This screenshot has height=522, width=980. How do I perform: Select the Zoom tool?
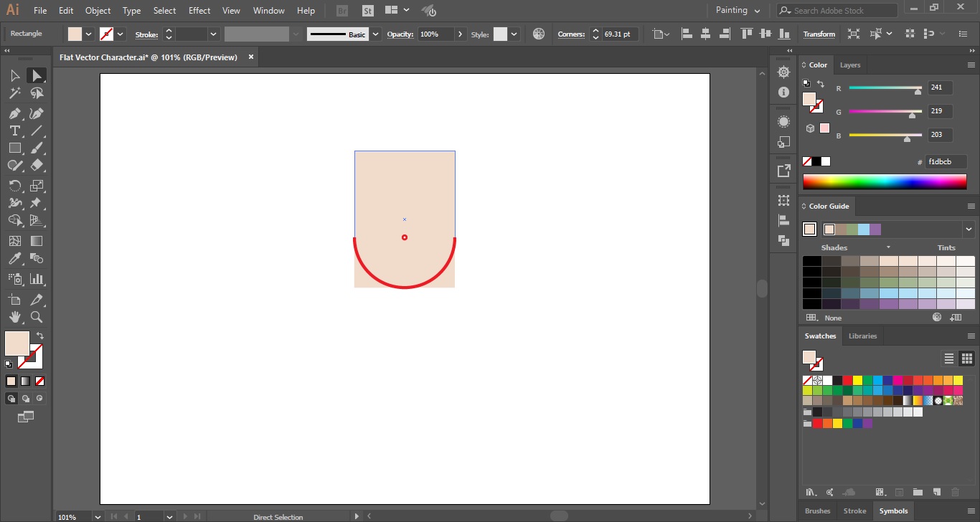pyautogui.click(x=36, y=317)
